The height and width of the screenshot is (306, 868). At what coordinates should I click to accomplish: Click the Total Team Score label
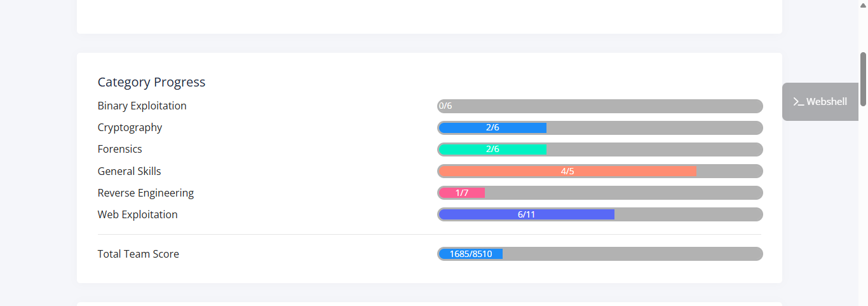pyautogui.click(x=138, y=254)
